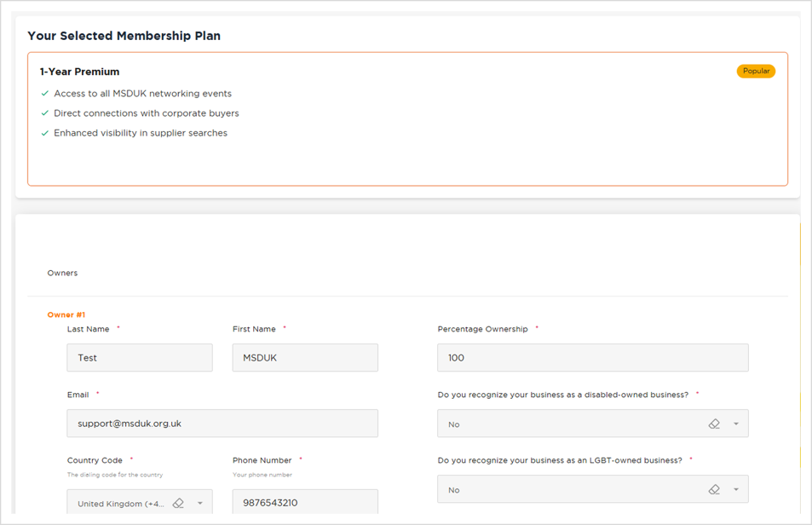This screenshot has height=525, width=812.
Task: Click 'Enhanced visibility in supplier searches' text
Action: pyautogui.click(x=141, y=133)
